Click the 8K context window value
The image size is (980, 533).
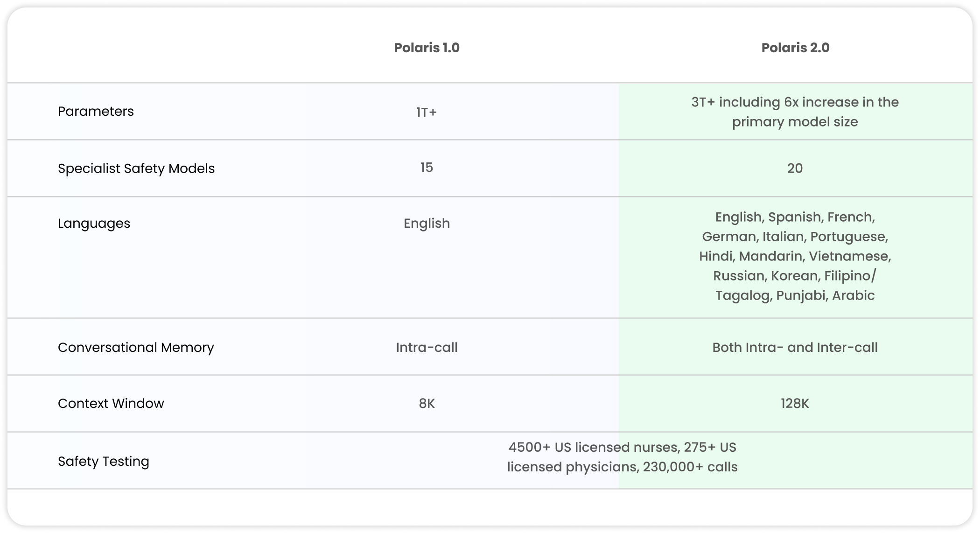pyautogui.click(x=427, y=403)
